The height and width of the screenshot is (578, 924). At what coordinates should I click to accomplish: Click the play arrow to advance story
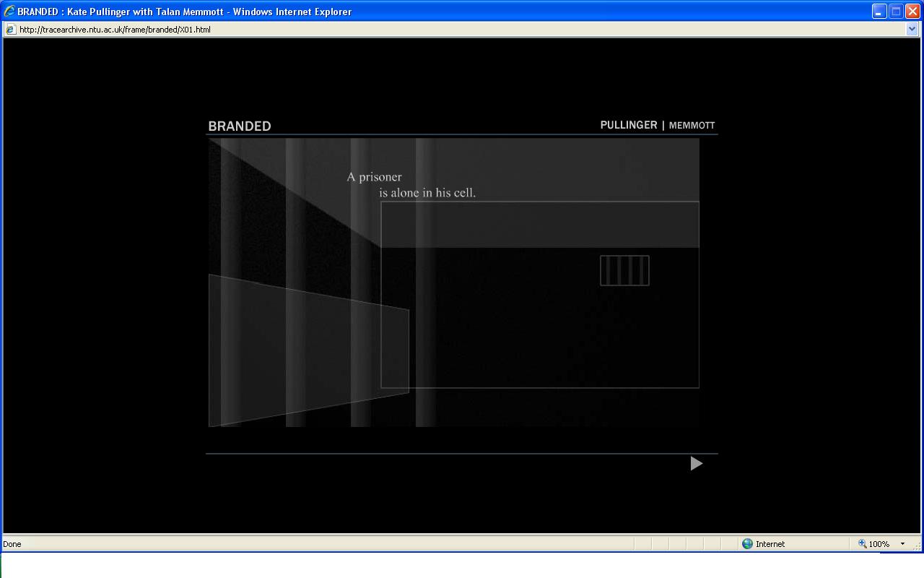point(696,463)
